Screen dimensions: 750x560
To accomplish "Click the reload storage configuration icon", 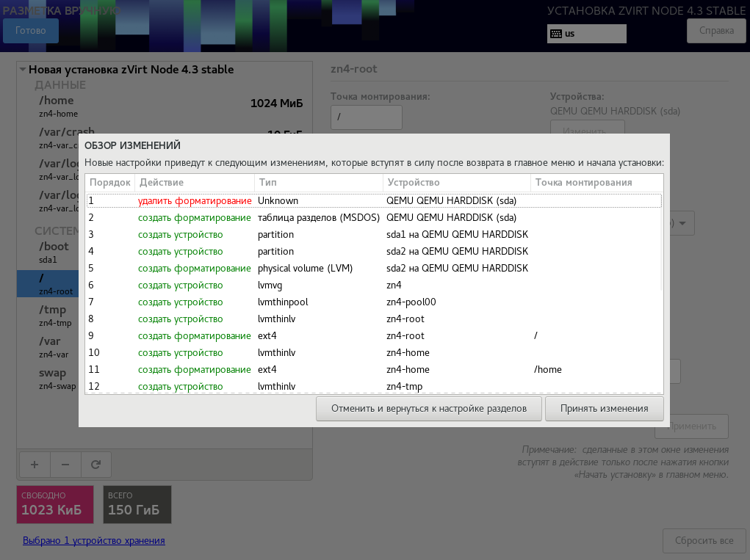I will 95,465.
